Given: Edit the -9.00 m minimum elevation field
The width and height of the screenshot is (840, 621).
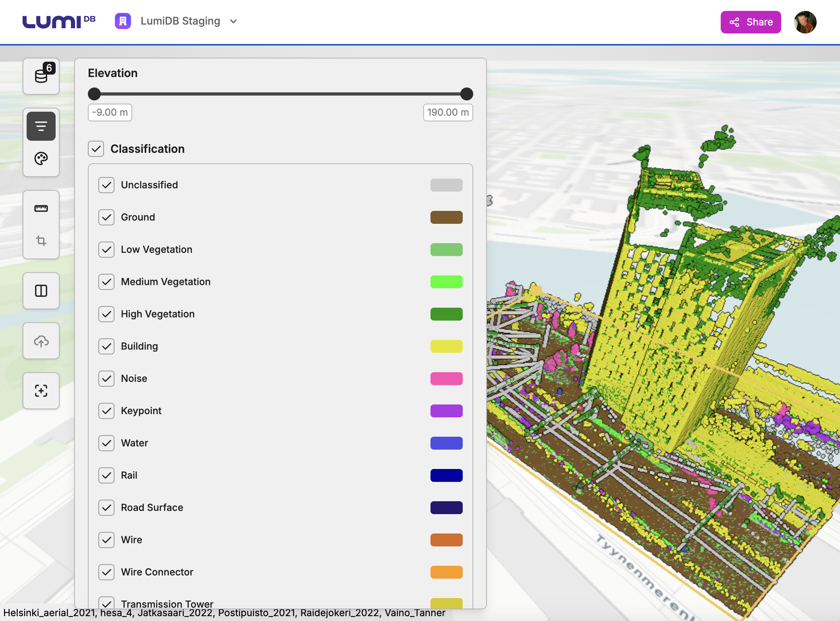Looking at the screenshot, I should 110,113.
